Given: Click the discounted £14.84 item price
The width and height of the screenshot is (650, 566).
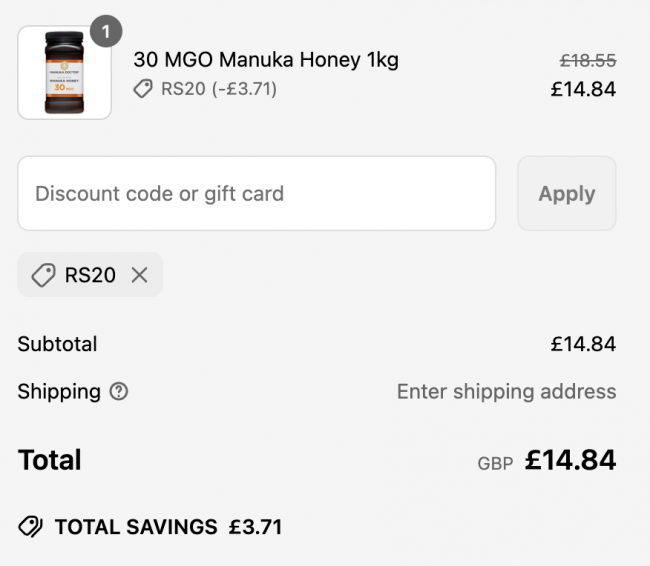Looking at the screenshot, I should [583, 90].
